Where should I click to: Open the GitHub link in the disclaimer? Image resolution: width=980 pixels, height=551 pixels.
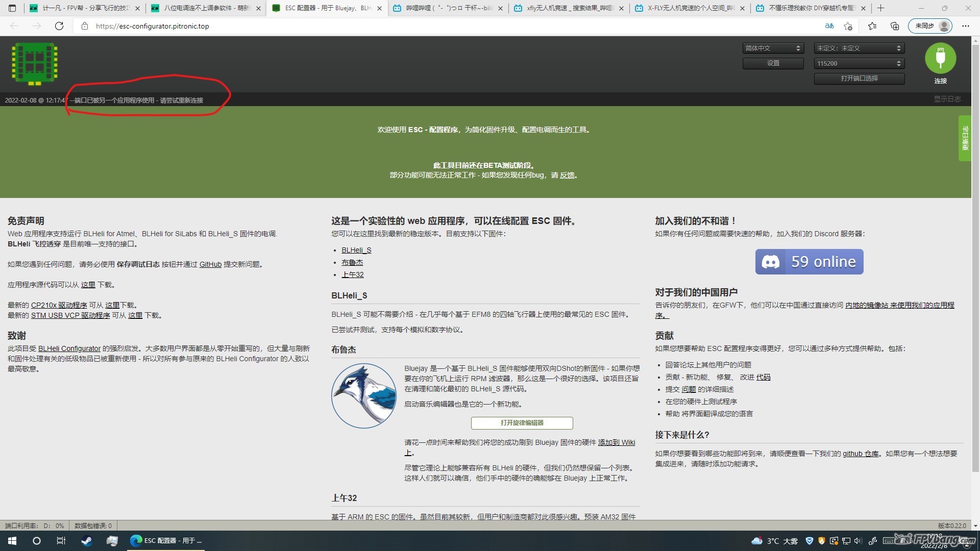210,264
